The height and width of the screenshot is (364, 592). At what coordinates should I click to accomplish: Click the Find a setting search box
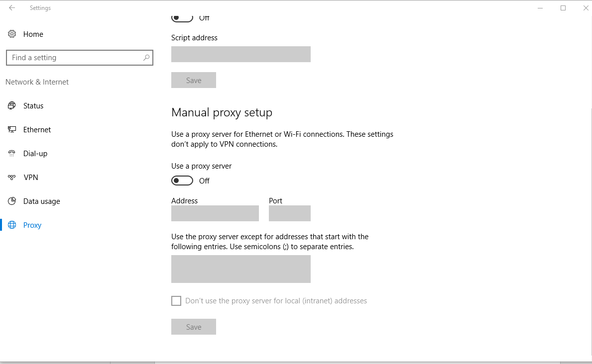(x=80, y=58)
